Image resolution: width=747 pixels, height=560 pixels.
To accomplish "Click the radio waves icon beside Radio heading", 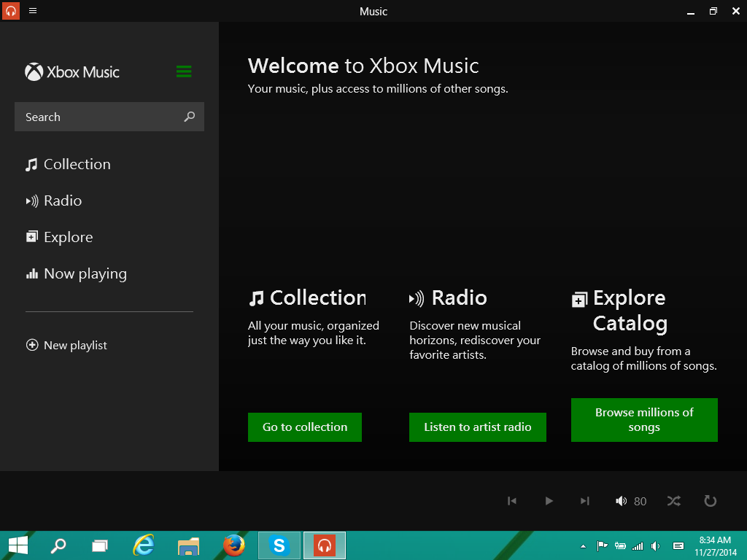I will pyautogui.click(x=417, y=298).
